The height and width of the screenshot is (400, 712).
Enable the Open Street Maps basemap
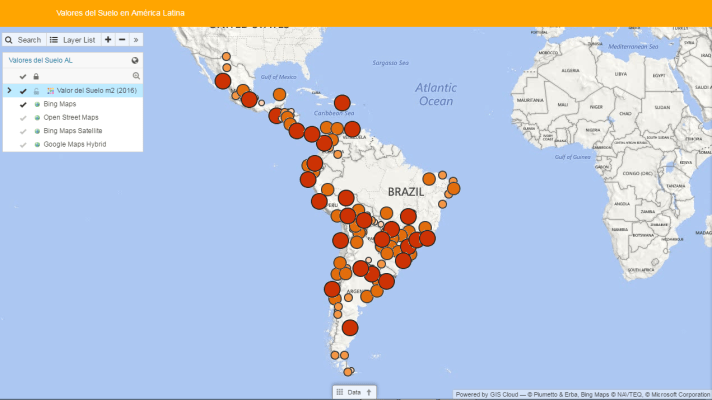(23, 118)
